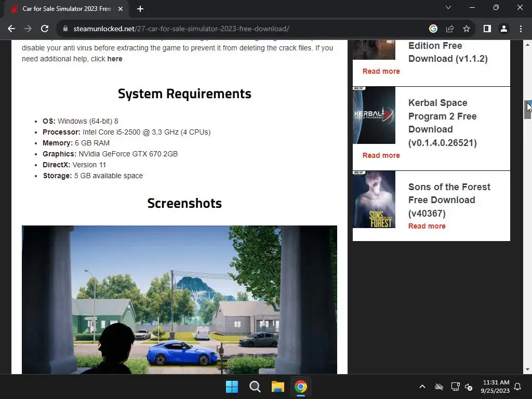Click the System Requirements heading
This screenshot has height=399, width=532.
pyautogui.click(x=184, y=94)
